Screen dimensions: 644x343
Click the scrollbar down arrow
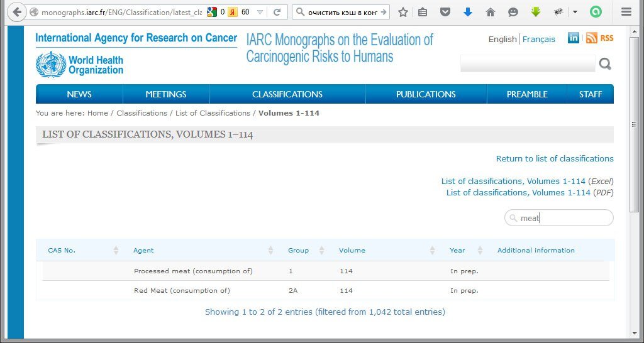[634, 334]
